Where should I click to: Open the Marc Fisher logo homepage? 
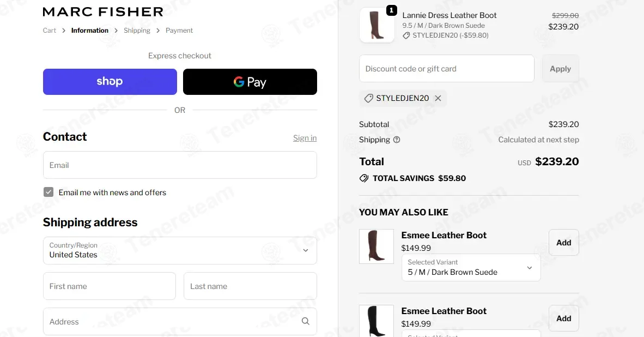click(x=102, y=12)
